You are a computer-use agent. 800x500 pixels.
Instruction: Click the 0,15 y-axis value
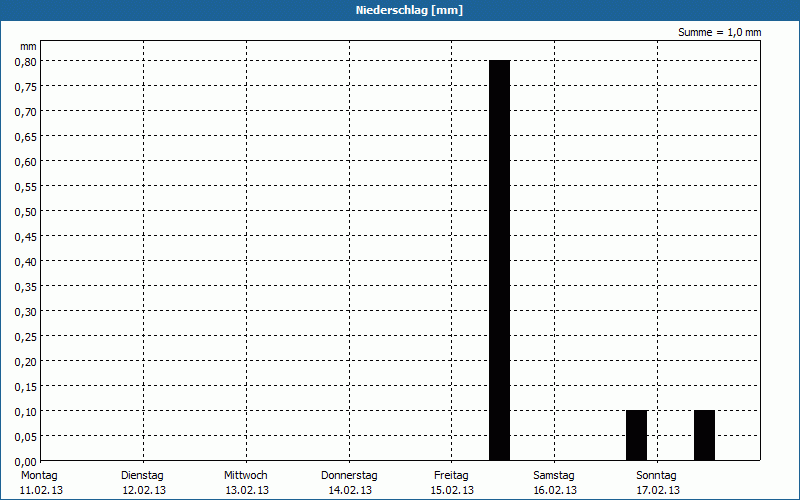coord(26,387)
